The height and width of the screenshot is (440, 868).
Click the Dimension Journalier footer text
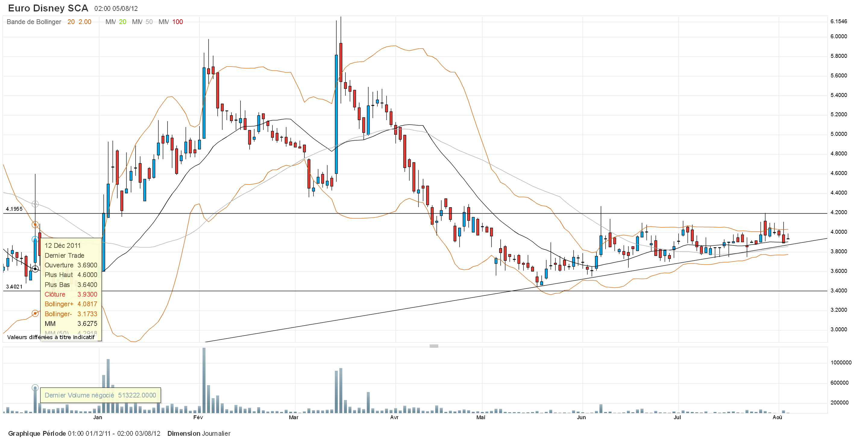(199, 434)
